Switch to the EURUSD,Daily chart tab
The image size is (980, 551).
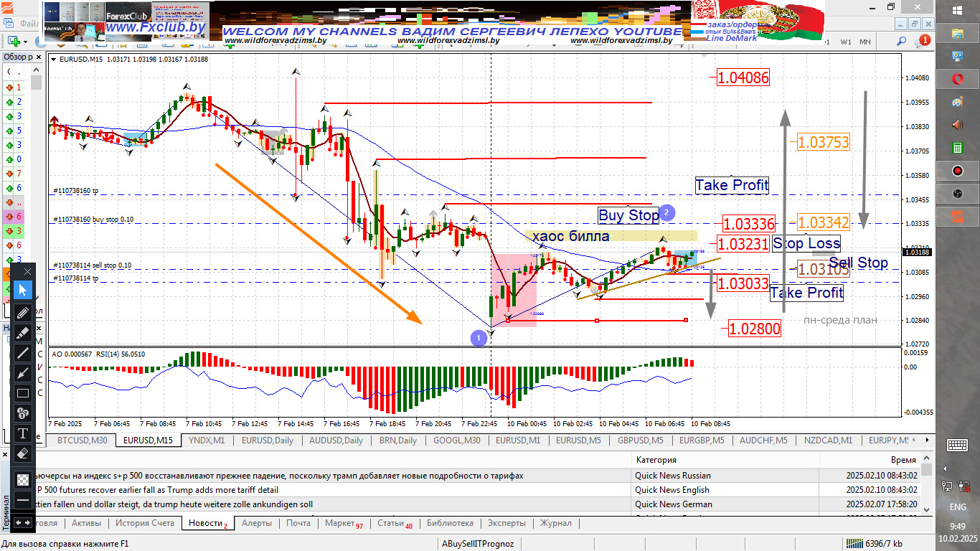pyautogui.click(x=267, y=441)
